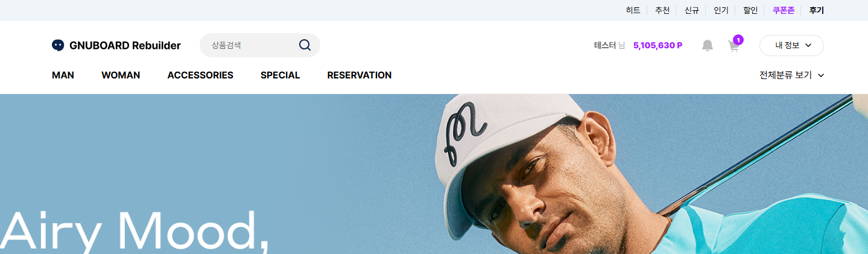Viewport: 868px width, 254px height.
Task: Open the 후기 reviews link
Action: 817,10
